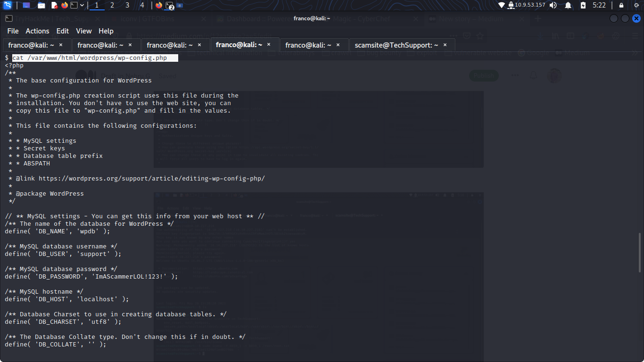The image size is (644, 362).
Task: Click the logout session icon
Action: pyautogui.click(x=636, y=5)
